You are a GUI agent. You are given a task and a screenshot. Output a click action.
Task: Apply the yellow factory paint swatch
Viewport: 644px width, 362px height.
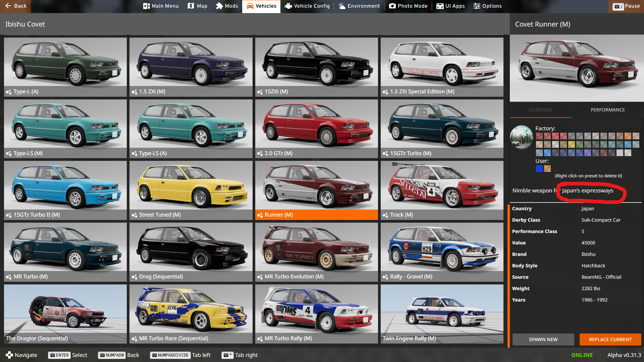click(572, 144)
